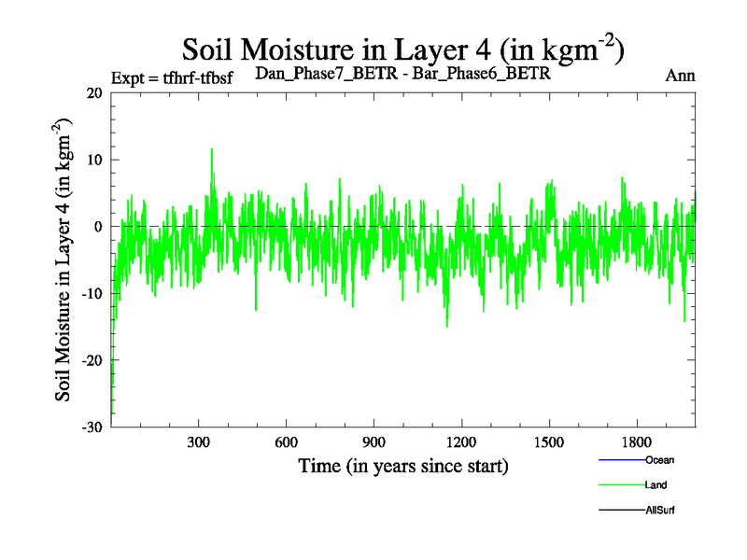Click the x-axis title 'Time (in years since start)'
Screen dimensions: 747x560
[402, 465]
